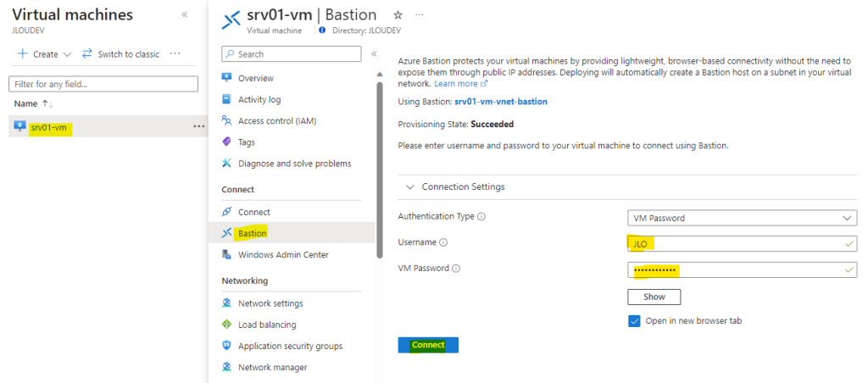This screenshot has width=868, height=383.
Task: Open Tags menu item
Action: click(x=247, y=142)
